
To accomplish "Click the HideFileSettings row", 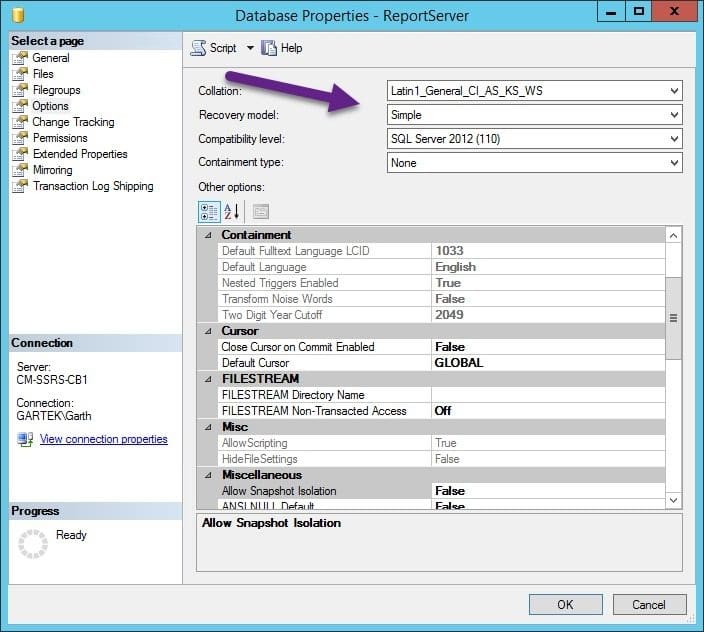I will (442, 459).
